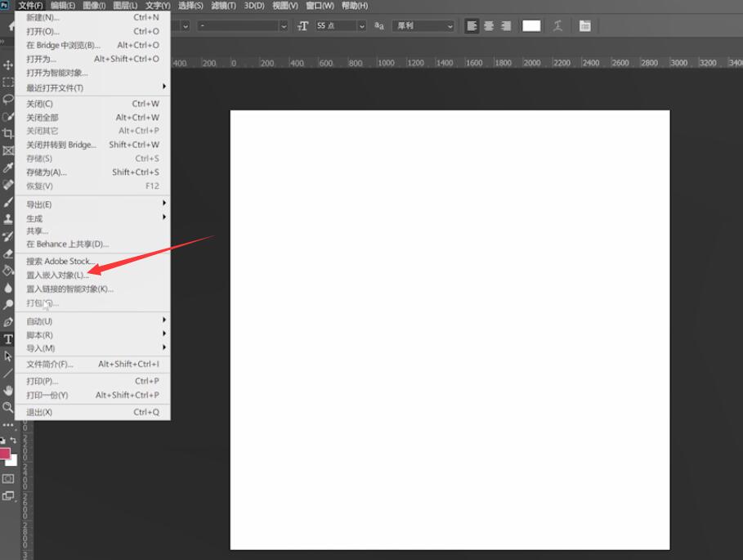Select the Pen tool
743x560 pixels.
pos(8,321)
